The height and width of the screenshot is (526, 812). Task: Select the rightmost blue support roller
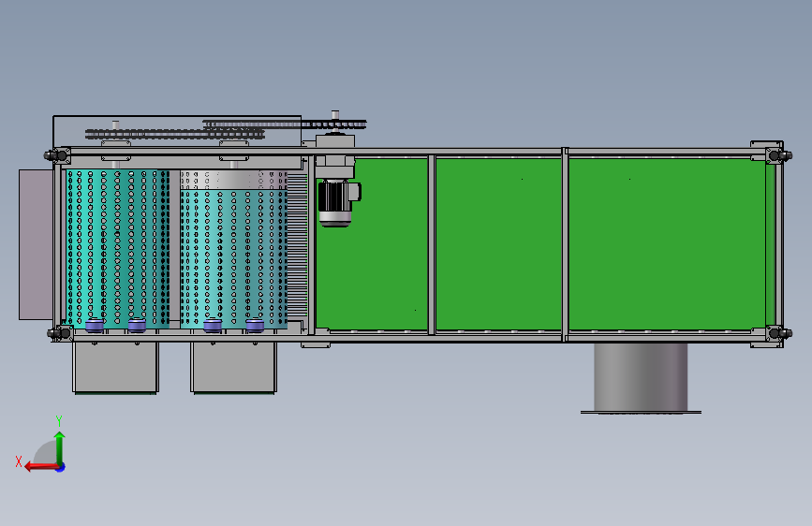pos(255,326)
